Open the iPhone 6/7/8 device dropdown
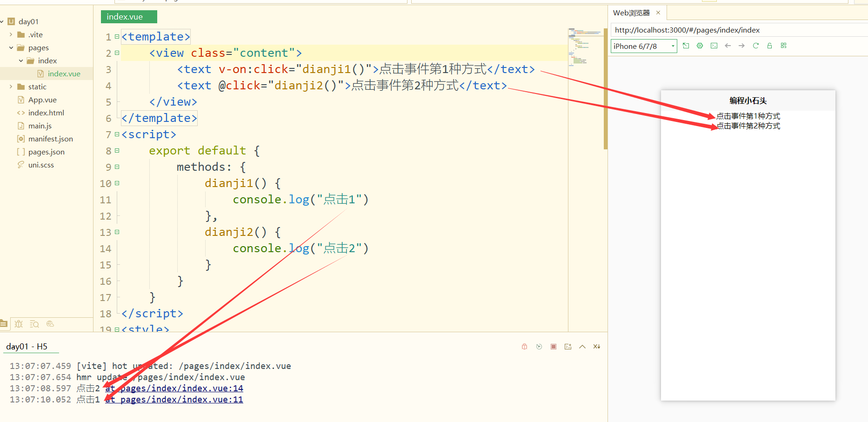 (644, 46)
